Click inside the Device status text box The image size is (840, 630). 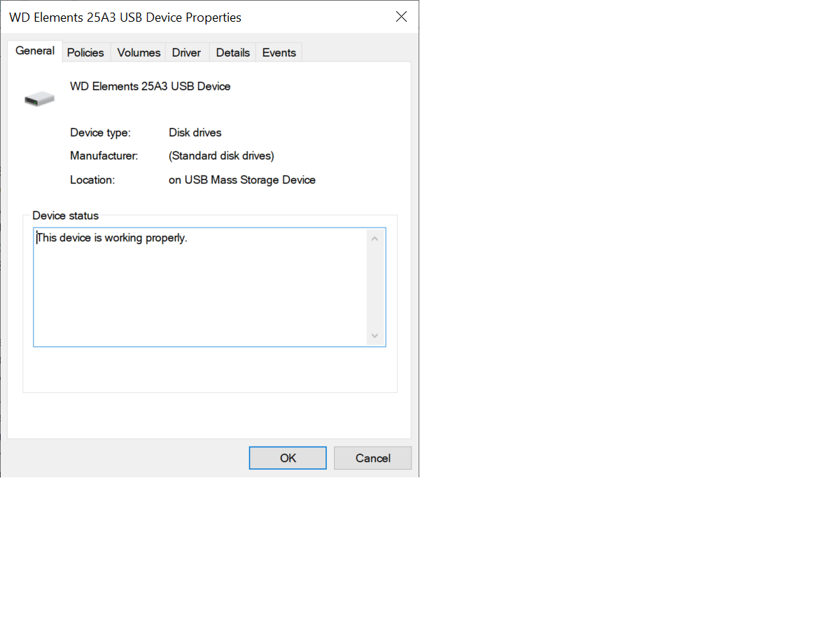coord(209,287)
